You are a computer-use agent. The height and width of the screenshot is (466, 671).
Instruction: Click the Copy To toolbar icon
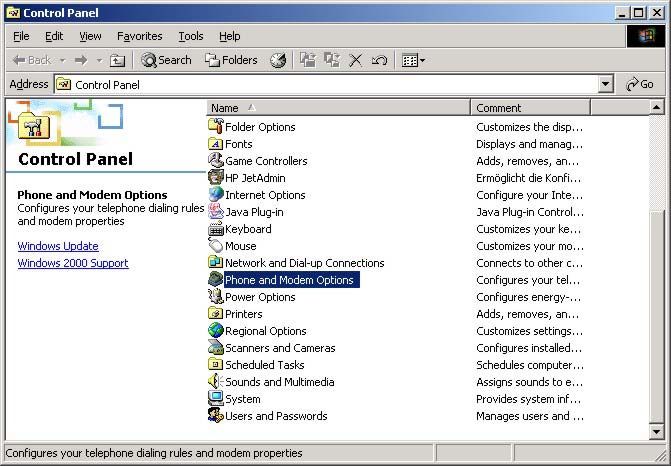click(x=332, y=60)
